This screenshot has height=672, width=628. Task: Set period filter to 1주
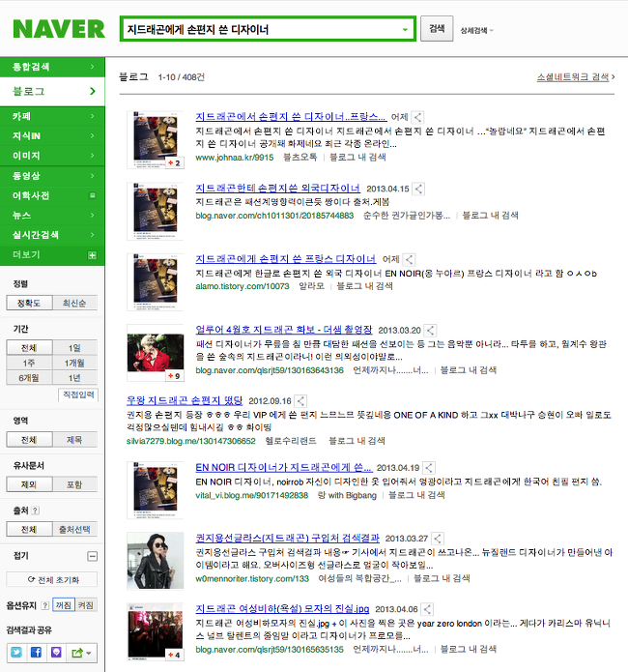[x=29, y=363]
